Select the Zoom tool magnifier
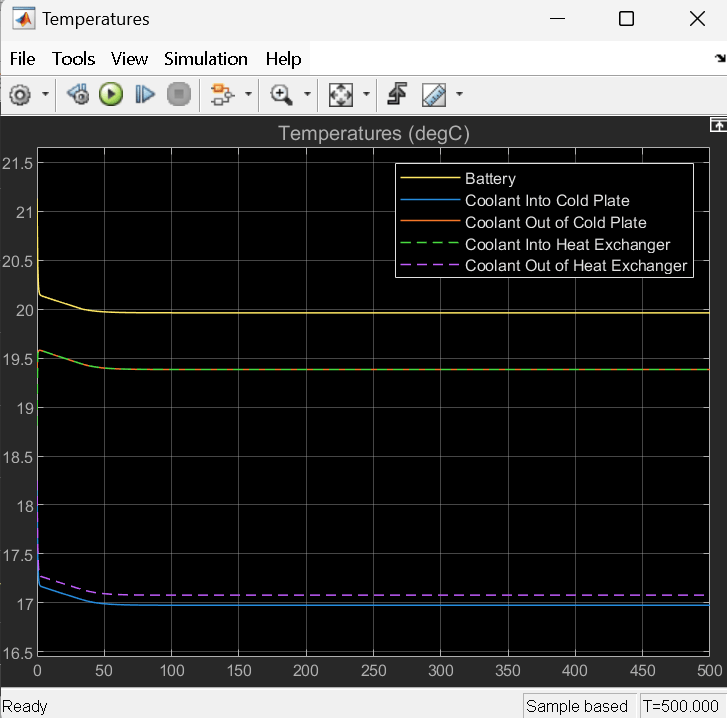Image resolution: width=727 pixels, height=718 pixels. point(281,95)
